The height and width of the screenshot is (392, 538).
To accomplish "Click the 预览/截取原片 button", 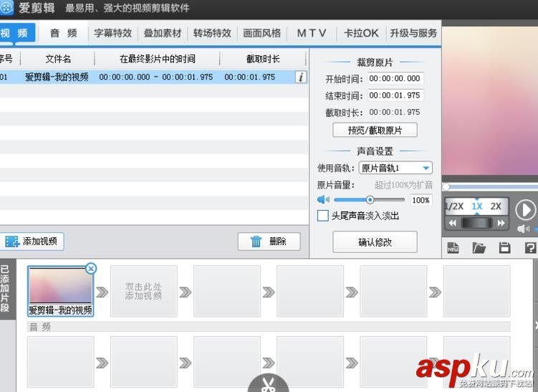I will coord(375,130).
